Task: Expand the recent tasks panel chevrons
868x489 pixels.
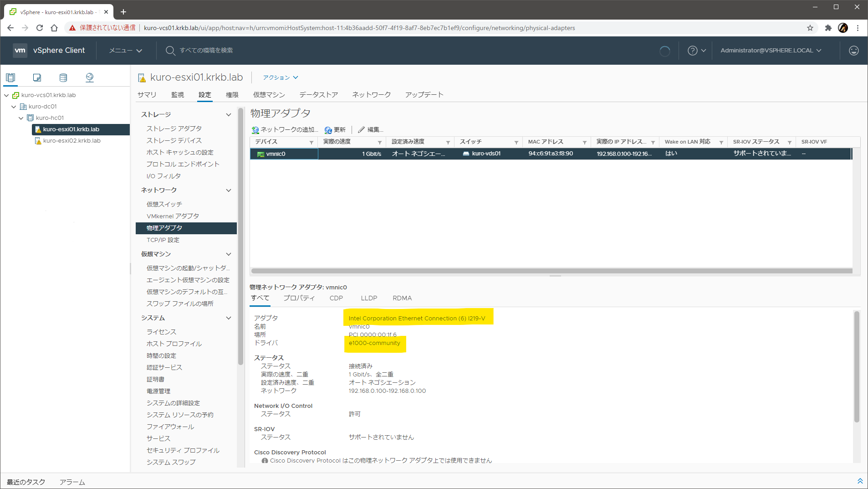Action: click(860, 481)
